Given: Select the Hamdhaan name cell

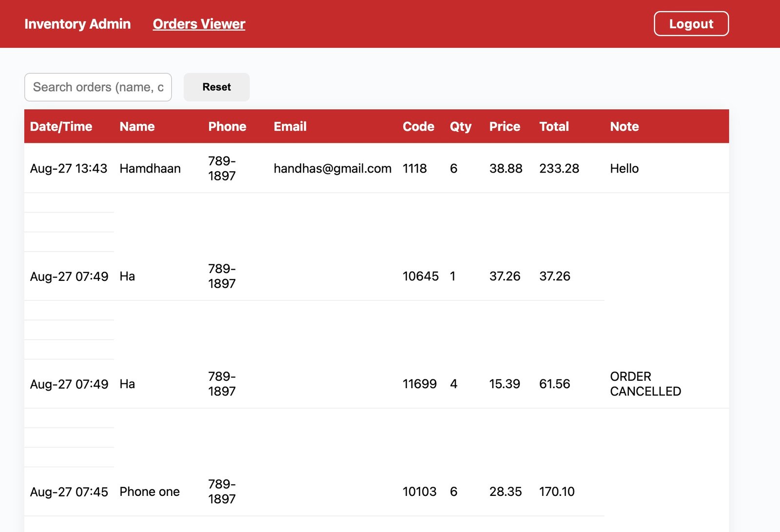Looking at the screenshot, I should [x=150, y=169].
